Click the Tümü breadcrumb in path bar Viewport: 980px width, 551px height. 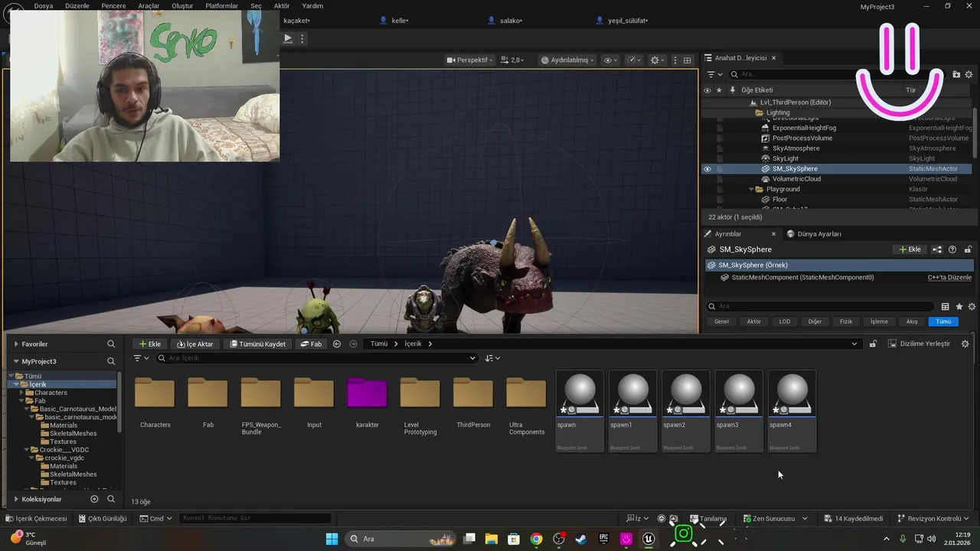pos(379,344)
